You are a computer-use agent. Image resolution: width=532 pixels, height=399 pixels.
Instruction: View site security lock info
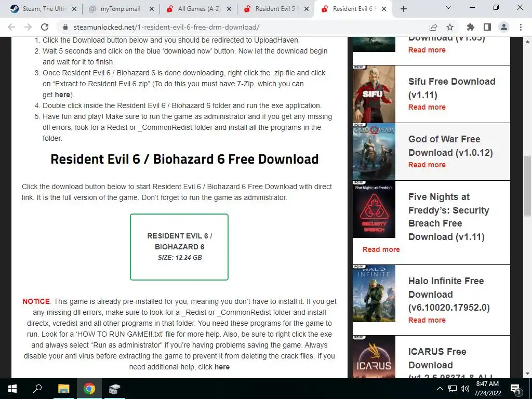[x=66, y=27]
